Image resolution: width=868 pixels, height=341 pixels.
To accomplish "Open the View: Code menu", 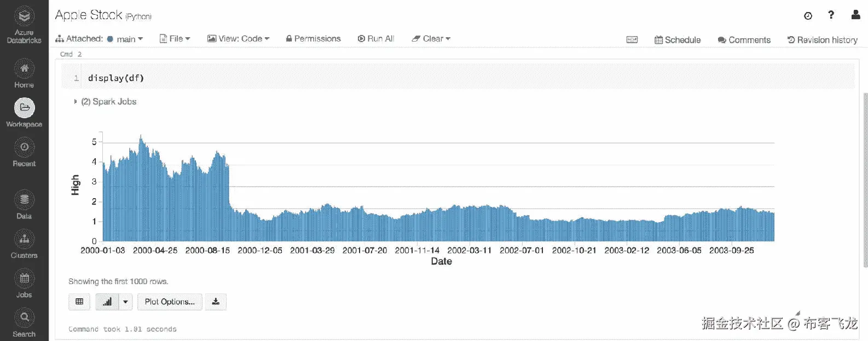I will coord(239,39).
